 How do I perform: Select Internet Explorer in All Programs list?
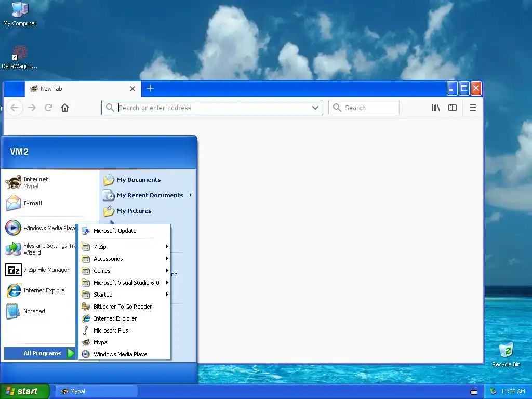[x=125, y=318]
